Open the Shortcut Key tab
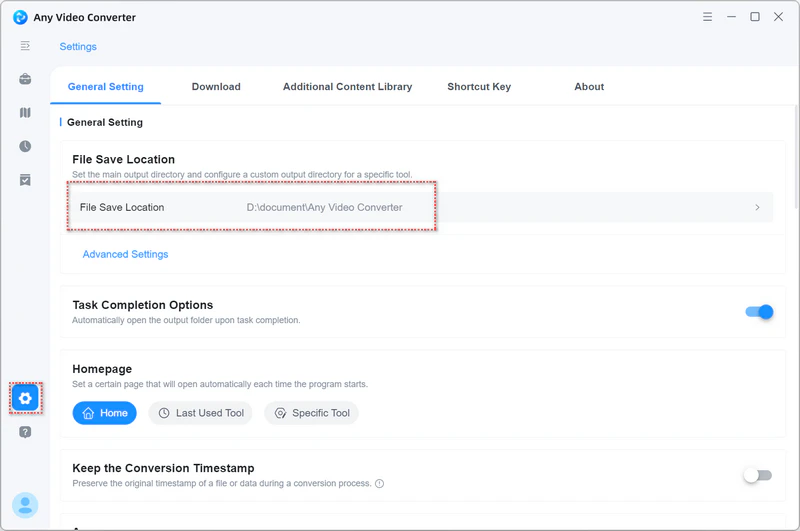The height and width of the screenshot is (531, 800). click(479, 87)
